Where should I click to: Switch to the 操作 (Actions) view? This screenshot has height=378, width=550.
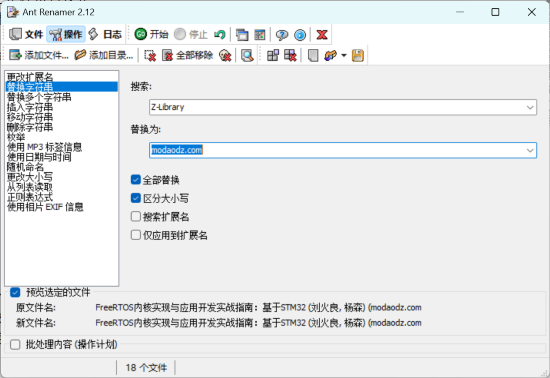point(66,34)
